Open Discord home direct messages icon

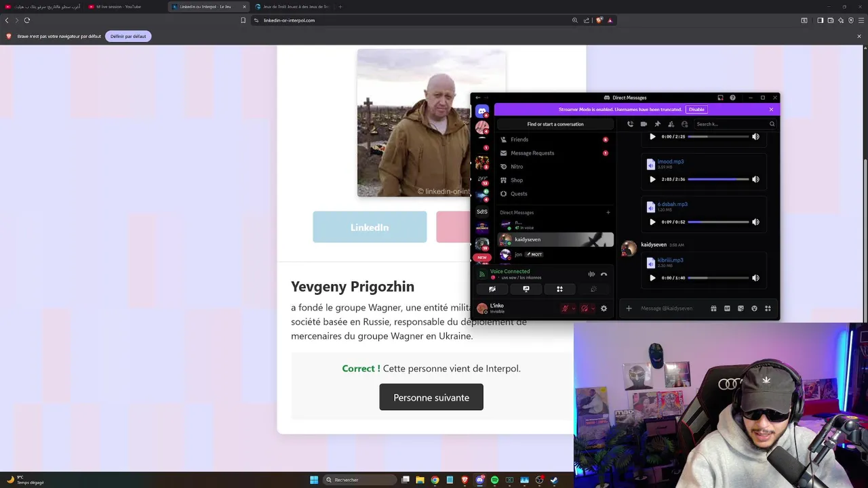tap(482, 111)
